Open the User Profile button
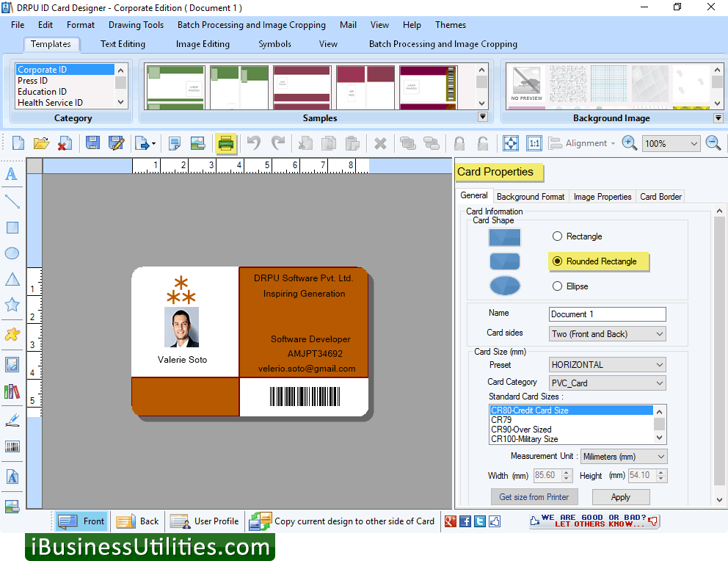This screenshot has width=728, height=561. tap(204, 521)
